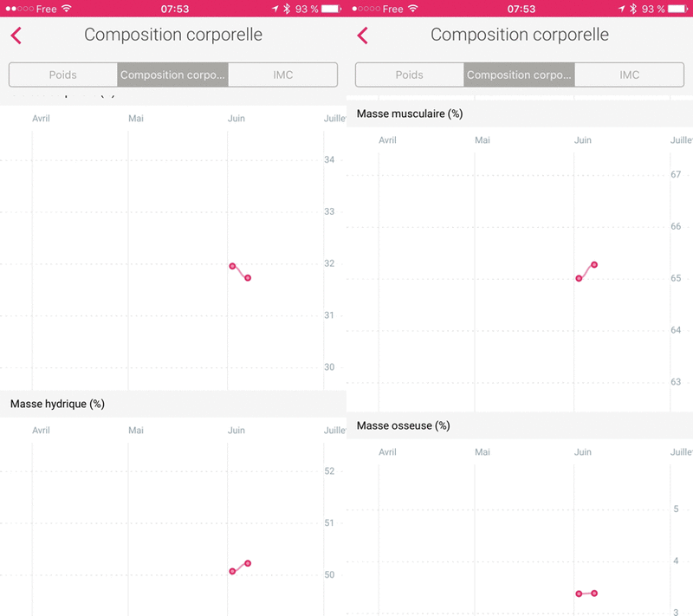Tap the battery icon in the left status bar
Viewport: 693px width, 616px height.
coord(332,9)
